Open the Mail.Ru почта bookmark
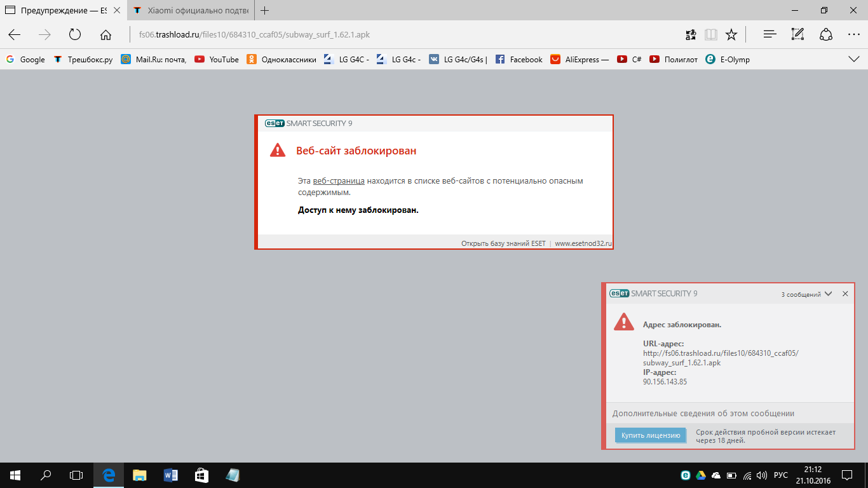The height and width of the screenshot is (488, 868). [154, 59]
